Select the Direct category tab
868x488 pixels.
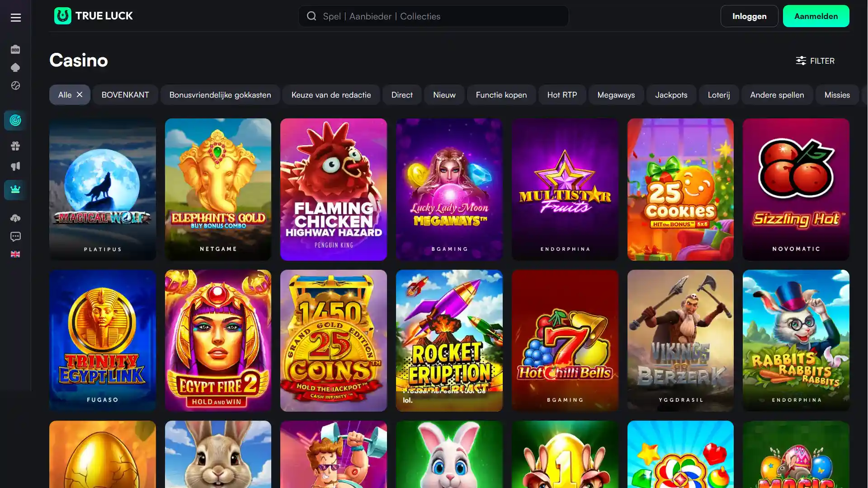[x=402, y=95]
